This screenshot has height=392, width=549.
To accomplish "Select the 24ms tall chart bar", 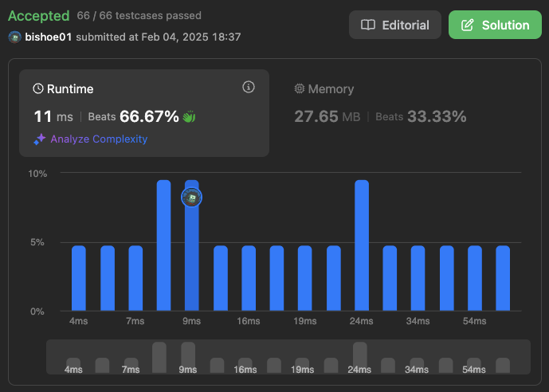I will [362, 245].
